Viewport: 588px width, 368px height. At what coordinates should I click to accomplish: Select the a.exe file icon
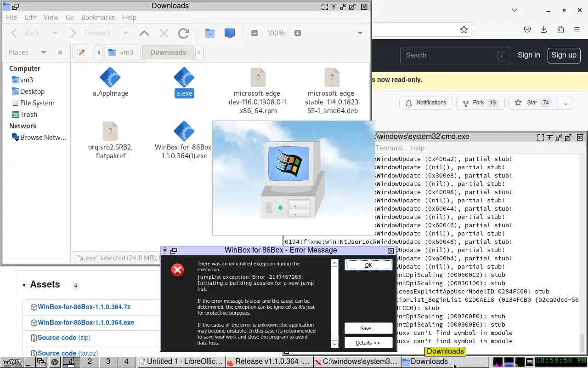185,77
